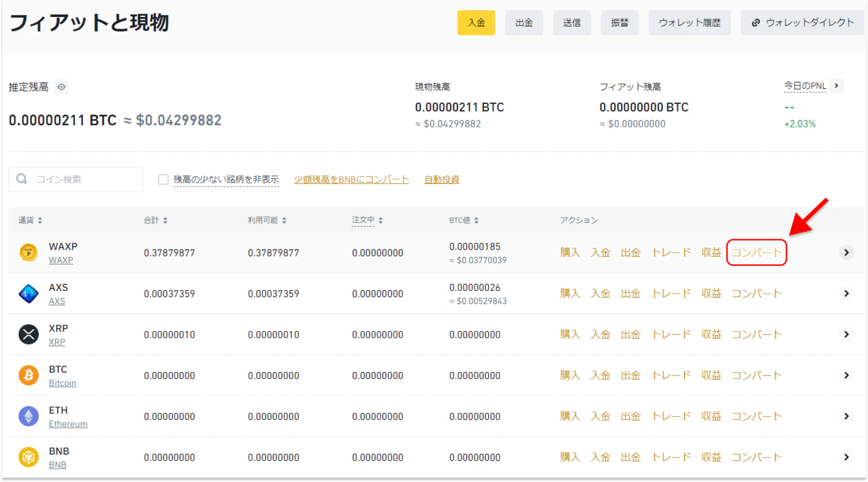
Task: Click the 出金 button at top
Action: tap(524, 23)
